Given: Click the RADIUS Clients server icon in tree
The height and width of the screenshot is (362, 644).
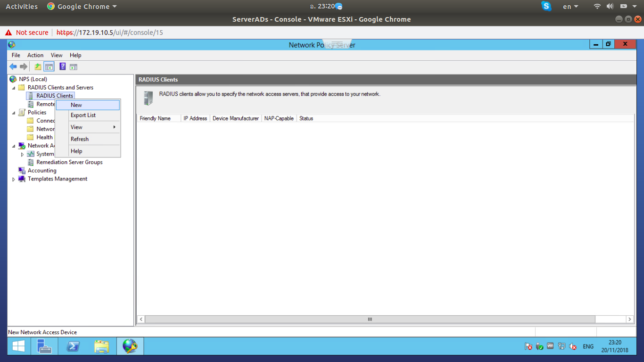Looking at the screenshot, I should point(31,96).
